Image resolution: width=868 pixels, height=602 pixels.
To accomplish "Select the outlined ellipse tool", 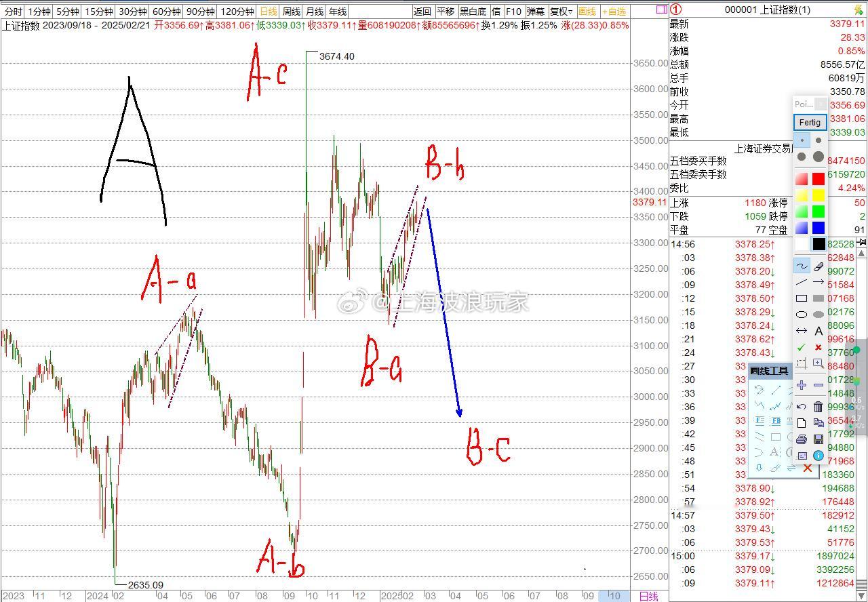I will [x=802, y=315].
